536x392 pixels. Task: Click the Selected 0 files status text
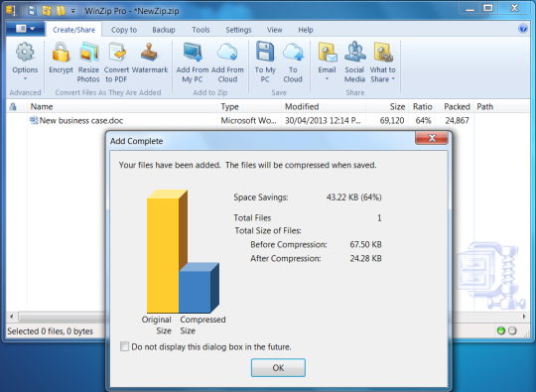[50, 331]
